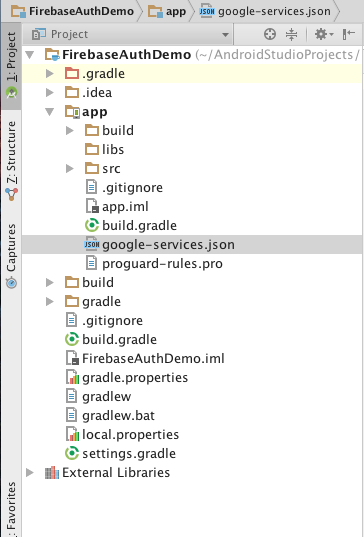Click the Project view icon beside the dropdown label
Screen dimensions: 364x537
38,34
